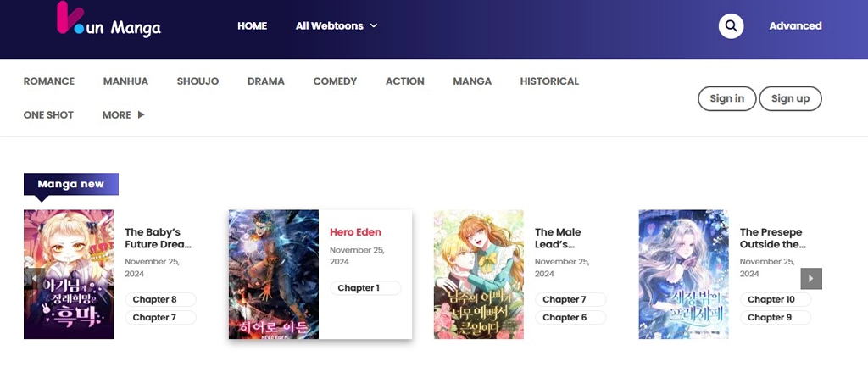The width and height of the screenshot is (868, 367).
Task: Open Advanced search link
Action: pyautogui.click(x=795, y=26)
